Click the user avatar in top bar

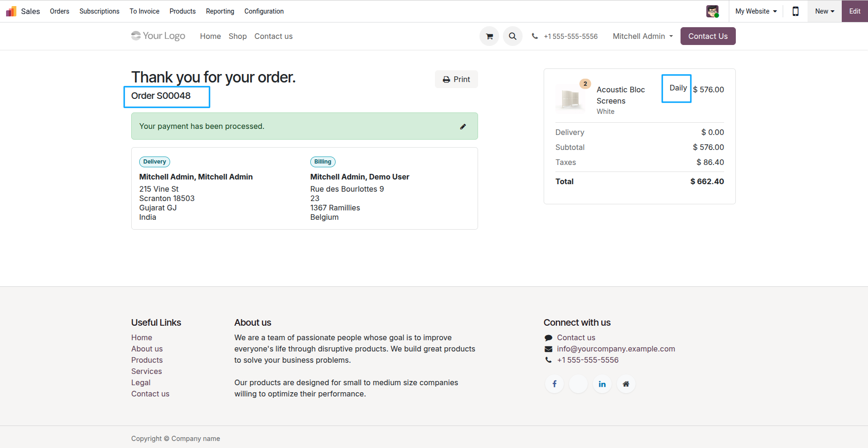[x=712, y=11]
